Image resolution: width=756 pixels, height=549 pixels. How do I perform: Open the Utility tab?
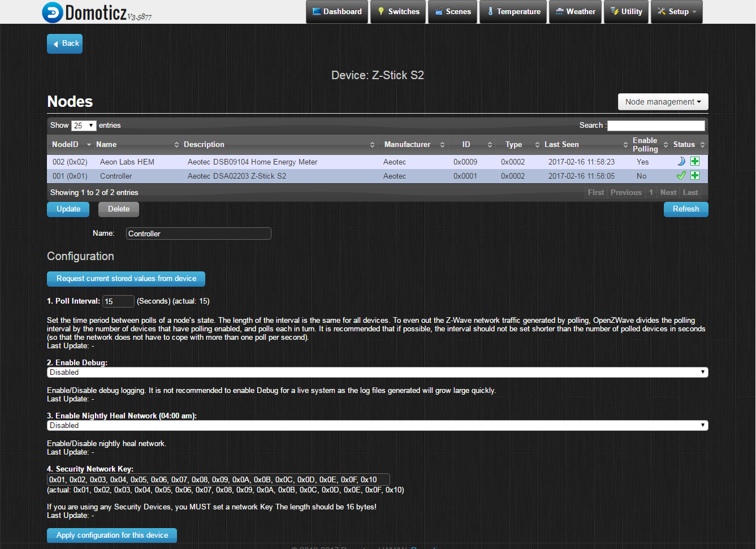click(x=627, y=12)
